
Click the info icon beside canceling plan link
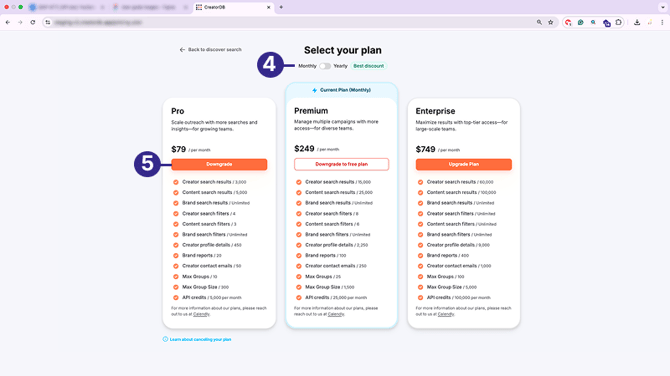tap(165, 339)
